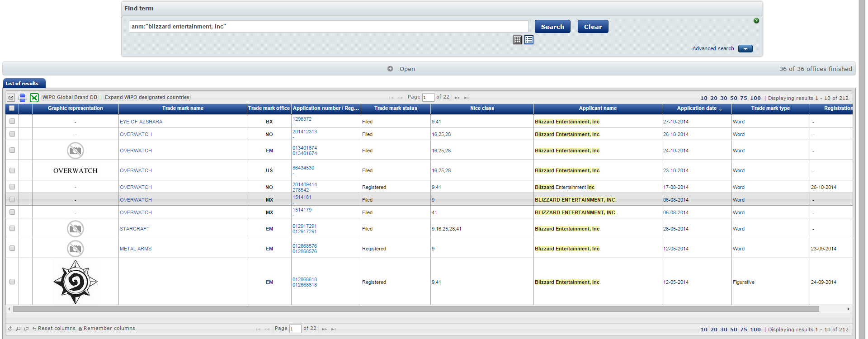This screenshot has width=868, height=339.
Task: Go to first page using bottom pager arrow
Action: point(258,329)
